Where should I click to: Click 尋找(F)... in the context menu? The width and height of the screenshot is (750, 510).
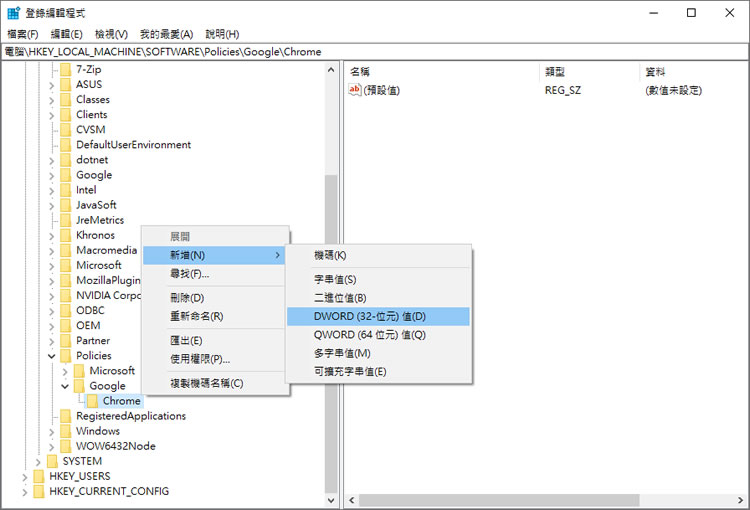[x=214, y=274]
